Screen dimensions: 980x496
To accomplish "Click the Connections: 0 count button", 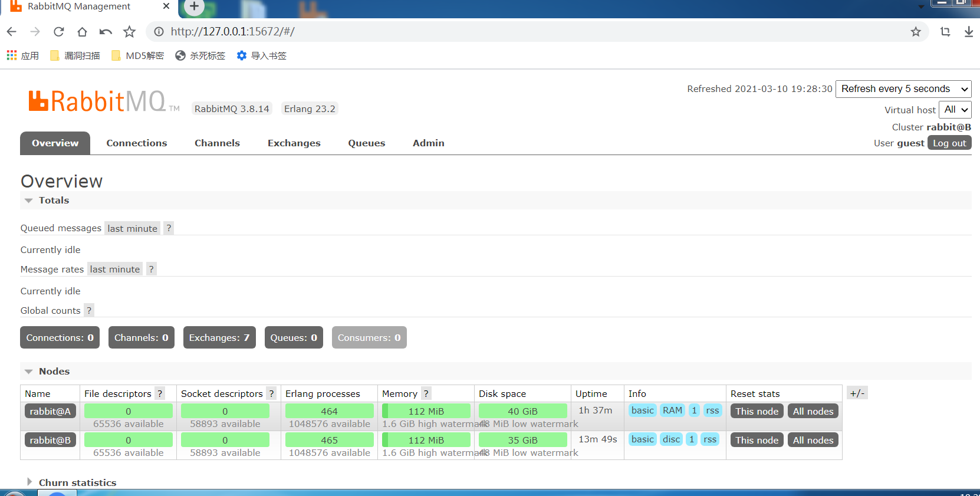I will (60, 337).
